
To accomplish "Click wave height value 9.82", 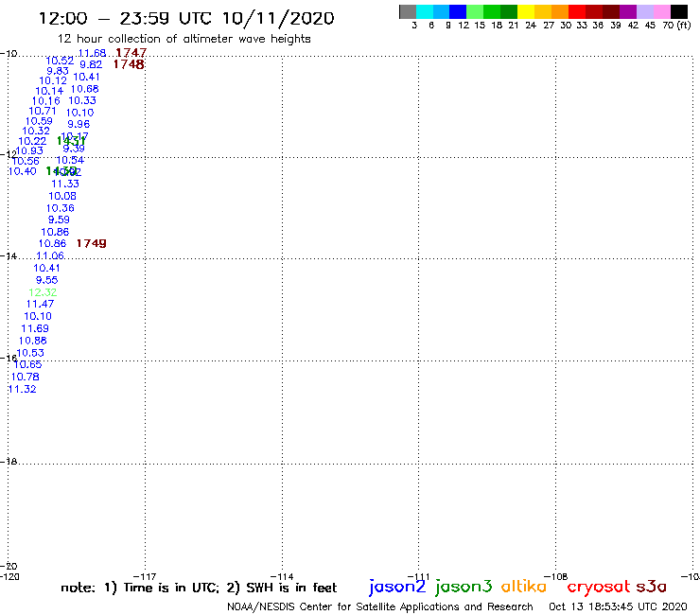I will (x=91, y=64).
